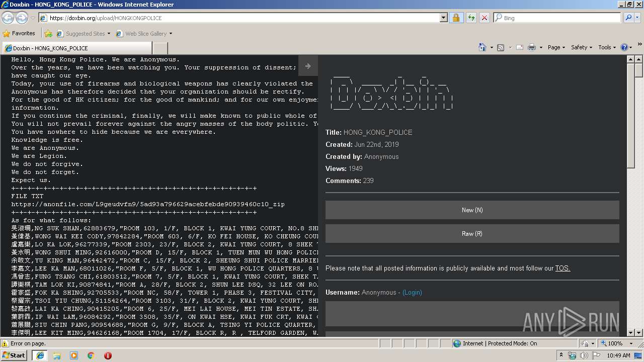Open the recent pages dropdown beside Forward
The image size is (644, 362).
33,18
